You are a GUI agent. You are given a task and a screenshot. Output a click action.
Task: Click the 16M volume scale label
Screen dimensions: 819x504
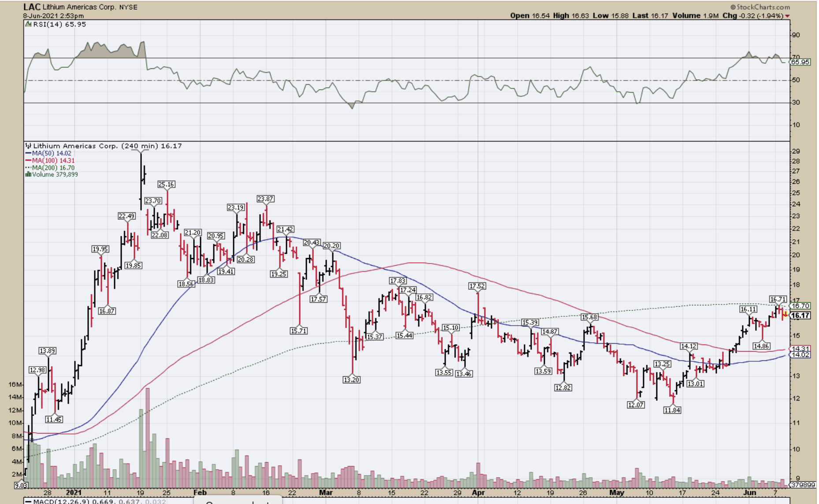pyautogui.click(x=15, y=385)
